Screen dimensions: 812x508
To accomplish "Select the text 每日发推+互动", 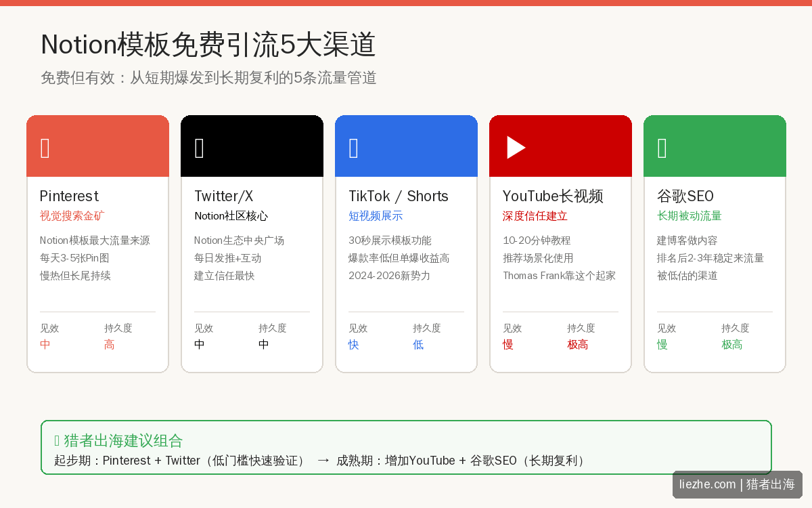I will click(x=227, y=258).
